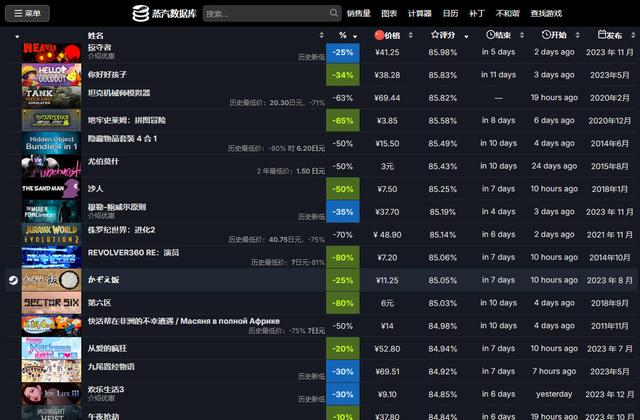640x420 pixels.
Task: Open the 补丁 nav item
Action: [x=477, y=13]
